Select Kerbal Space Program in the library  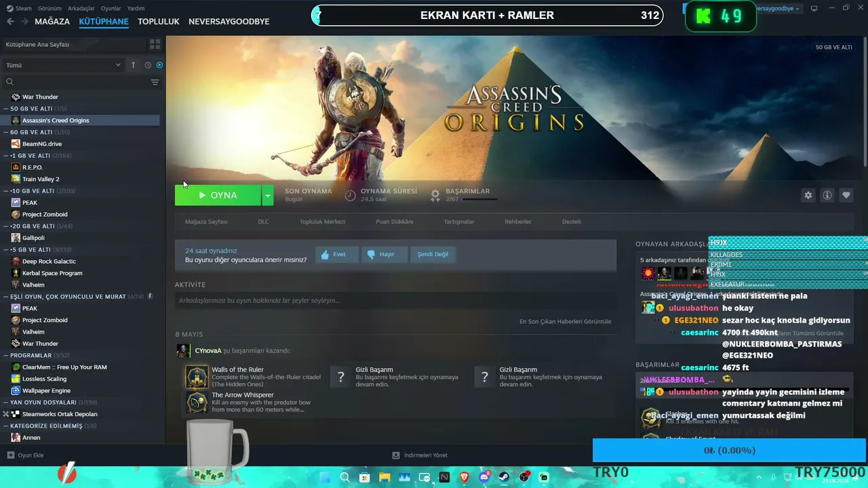52,273
